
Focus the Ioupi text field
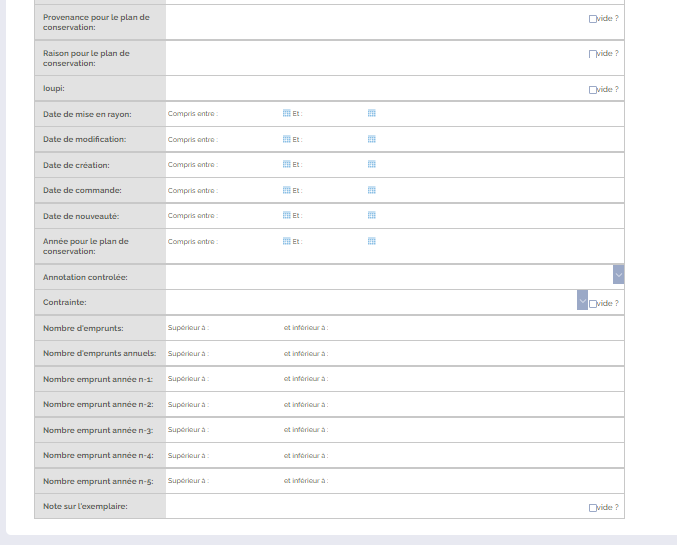[x=377, y=89]
